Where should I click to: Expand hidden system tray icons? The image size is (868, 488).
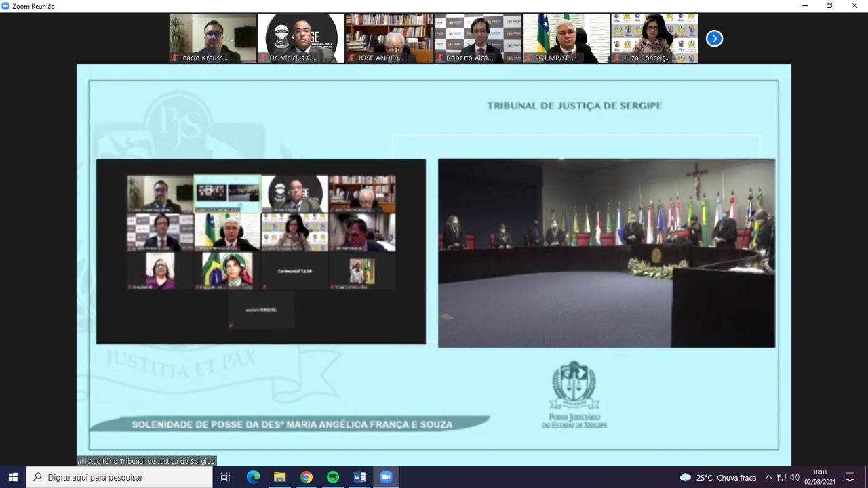point(768,477)
